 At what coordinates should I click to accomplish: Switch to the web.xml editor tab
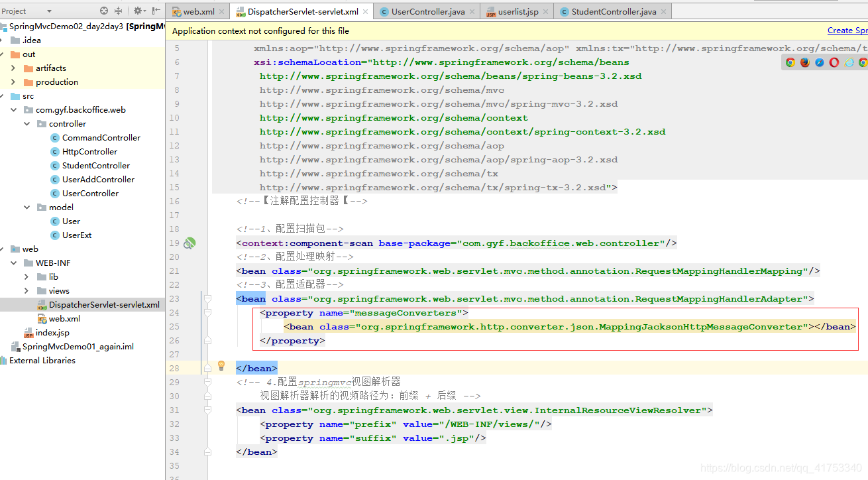[x=199, y=11]
